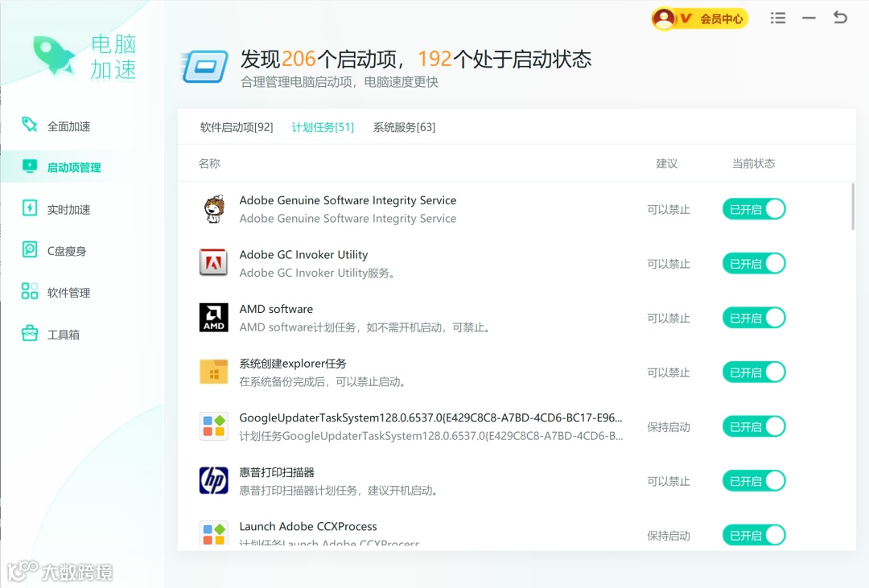Click the GoogleUpdaterTaskSystem icon
The image size is (869, 588).
pyautogui.click(x=214, y=426)
